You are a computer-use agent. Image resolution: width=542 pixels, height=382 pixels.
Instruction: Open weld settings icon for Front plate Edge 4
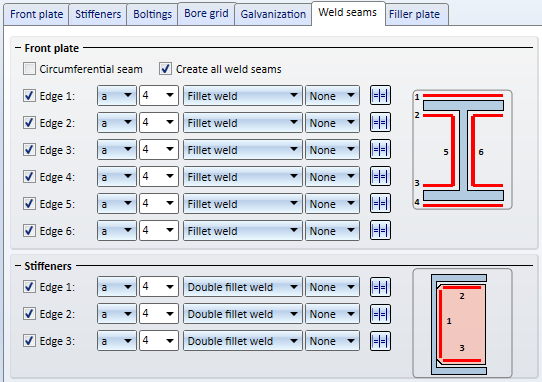point(380,176)
